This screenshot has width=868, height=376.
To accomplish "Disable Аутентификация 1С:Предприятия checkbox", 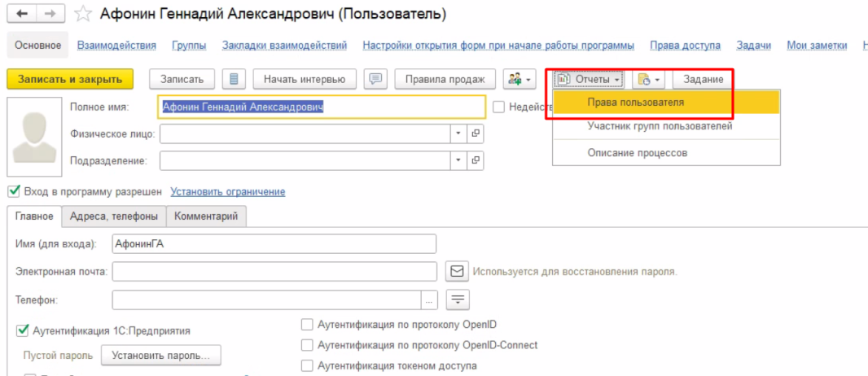I will [x=22, y=330].
